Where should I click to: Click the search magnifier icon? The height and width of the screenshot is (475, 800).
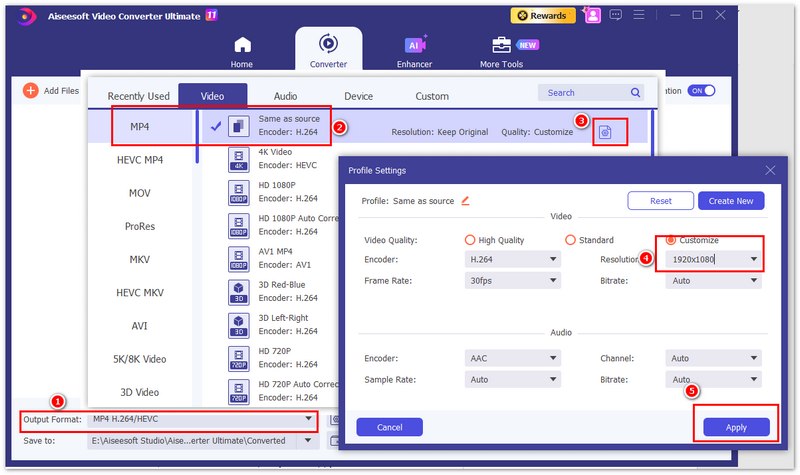tap(635, 93)
